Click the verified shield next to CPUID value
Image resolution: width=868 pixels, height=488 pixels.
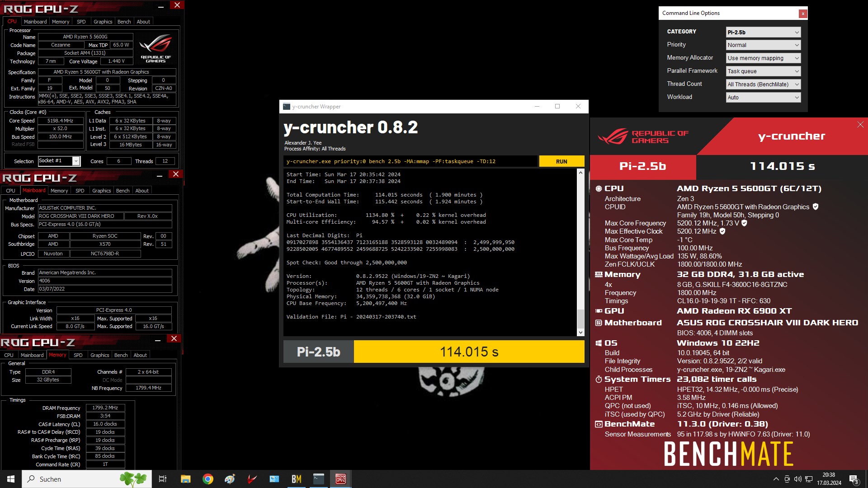click(x=816, y=207)
